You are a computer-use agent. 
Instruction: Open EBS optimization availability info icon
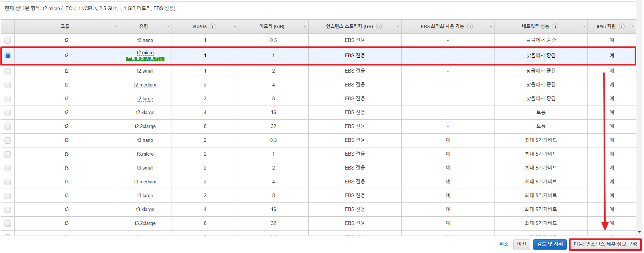coord(470,27)
